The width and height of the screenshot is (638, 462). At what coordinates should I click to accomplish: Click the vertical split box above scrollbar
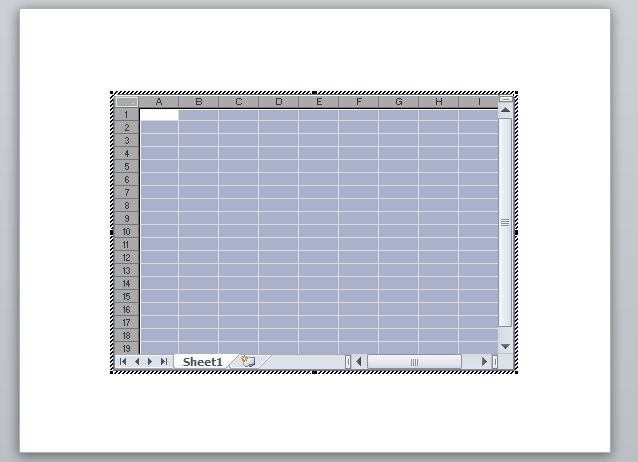tap(505, 98)
